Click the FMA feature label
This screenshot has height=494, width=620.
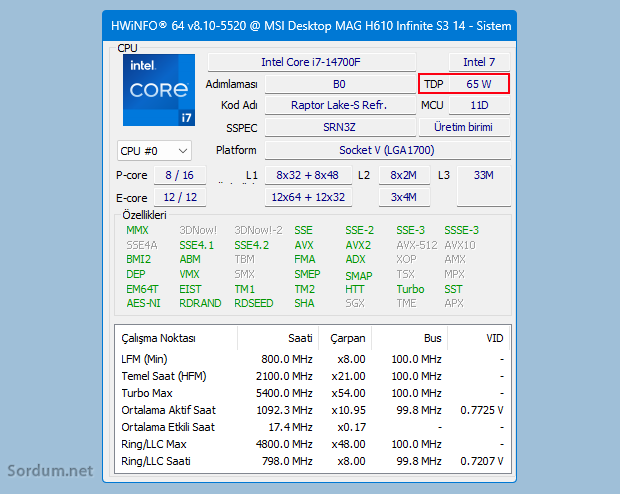pos(304,259)
